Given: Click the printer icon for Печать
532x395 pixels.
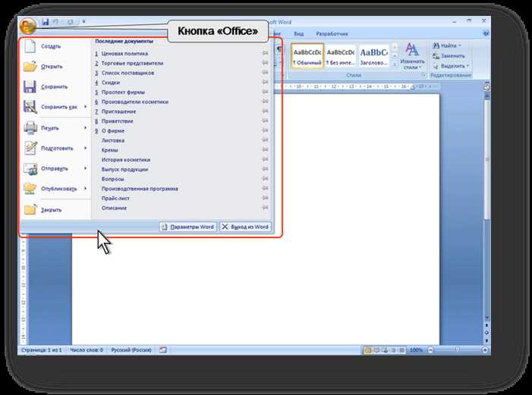Looking at the screenshot, I should [30, 128].
